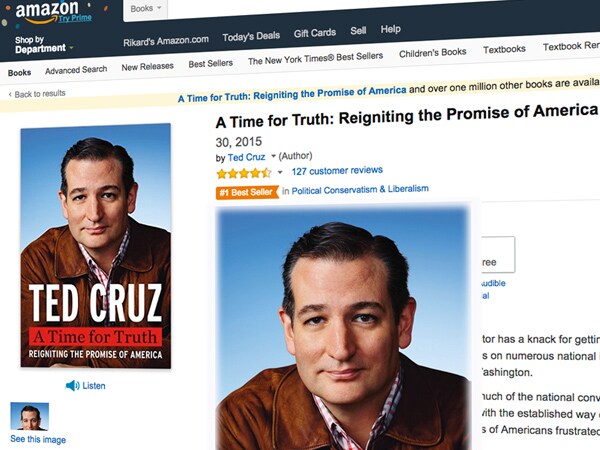
Task: Open Political Conservatism & Liberalism category link
Action: (x=360, y=190)
